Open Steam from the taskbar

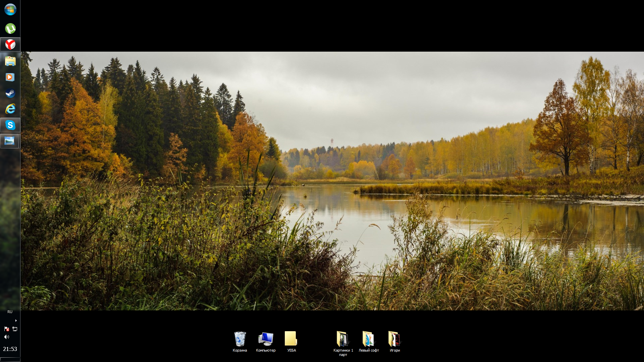(x=10, y=93)
